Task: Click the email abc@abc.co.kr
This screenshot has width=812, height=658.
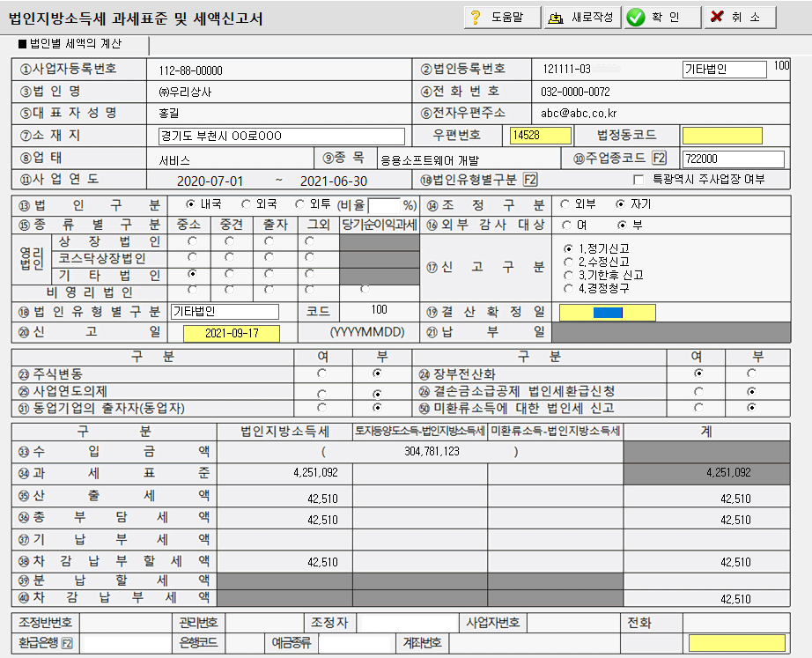Action: [579, 114]
